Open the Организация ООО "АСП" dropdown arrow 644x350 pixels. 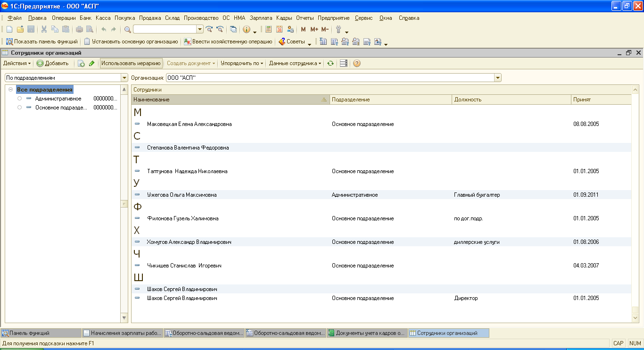tap(497, 77)
